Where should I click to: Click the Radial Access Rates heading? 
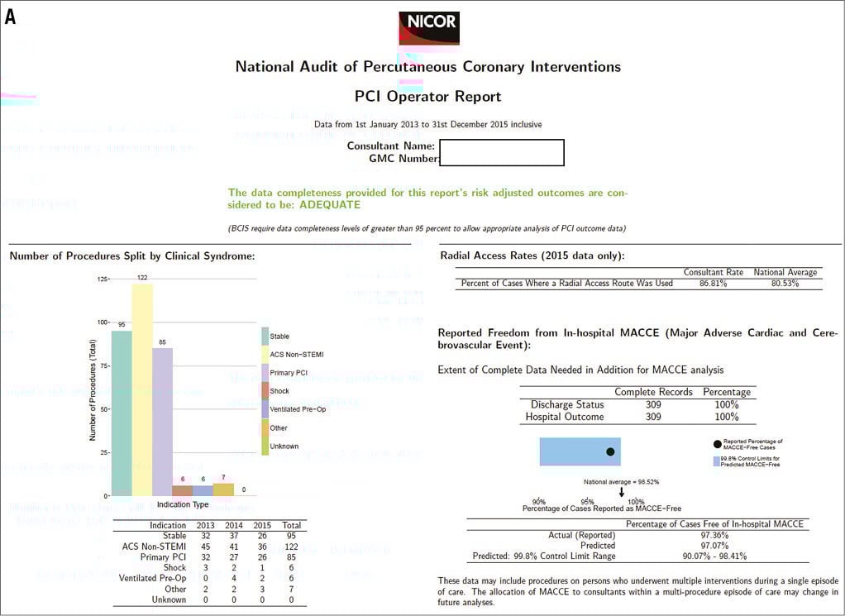[x=532, y=256]
